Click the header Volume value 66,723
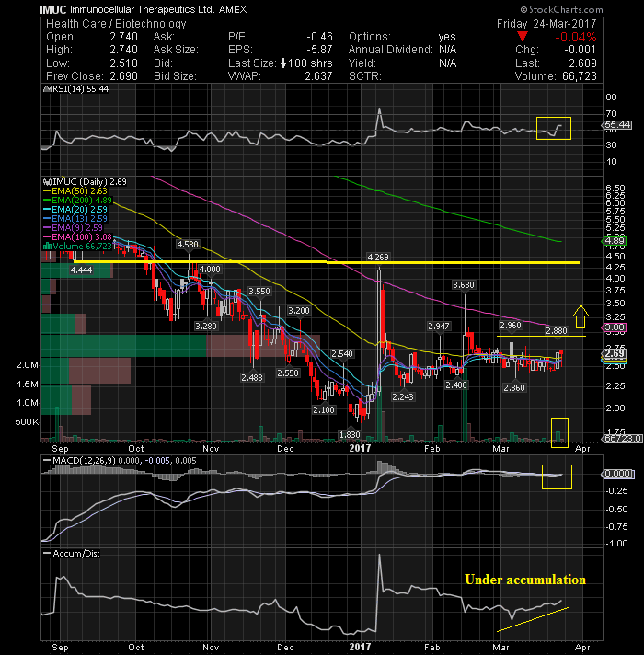This screenshot has width=644, height=655. click(580, 76)
